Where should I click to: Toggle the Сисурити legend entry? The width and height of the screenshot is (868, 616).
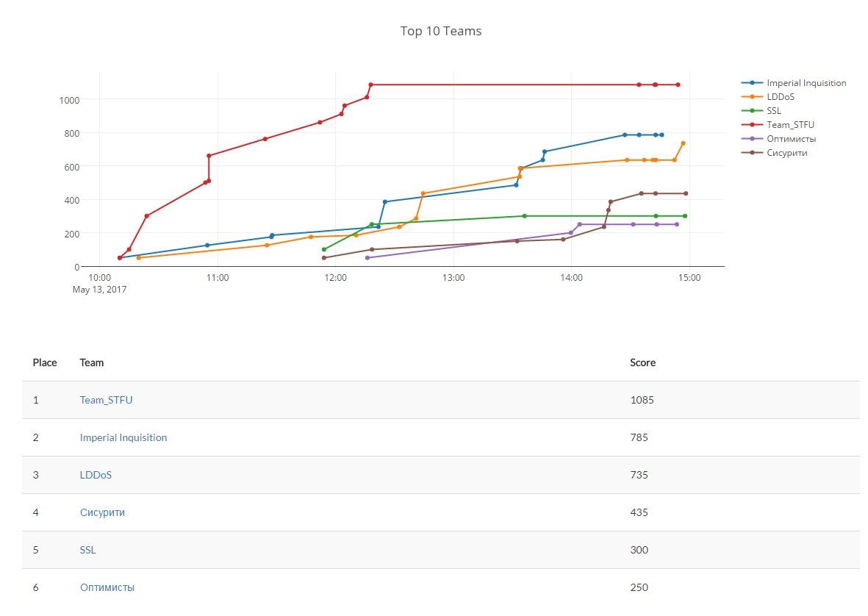[x=774, y=153]
